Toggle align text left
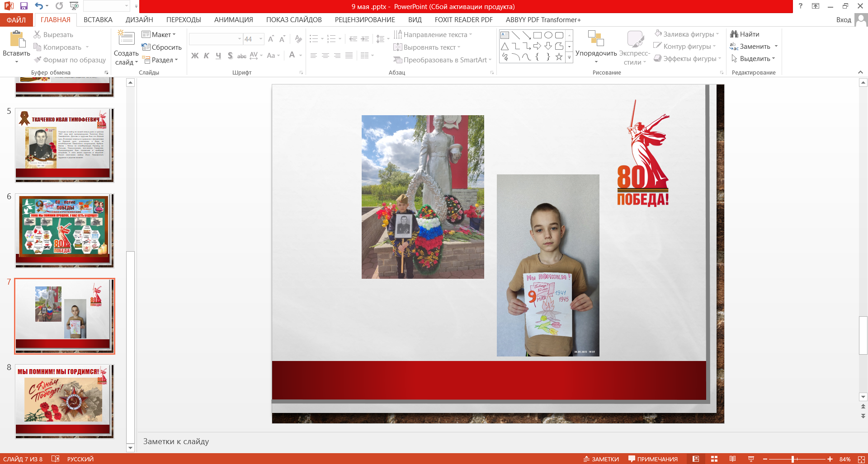 313,56
